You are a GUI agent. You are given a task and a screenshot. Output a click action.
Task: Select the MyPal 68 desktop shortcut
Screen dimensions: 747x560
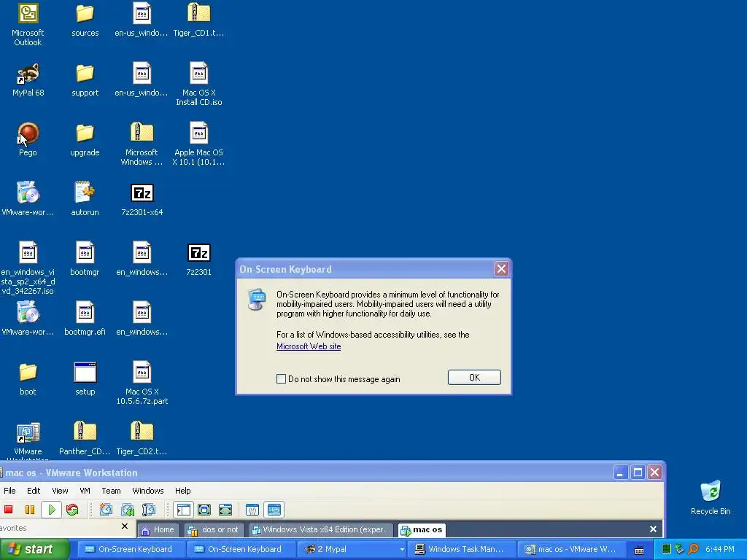point(28,80)
